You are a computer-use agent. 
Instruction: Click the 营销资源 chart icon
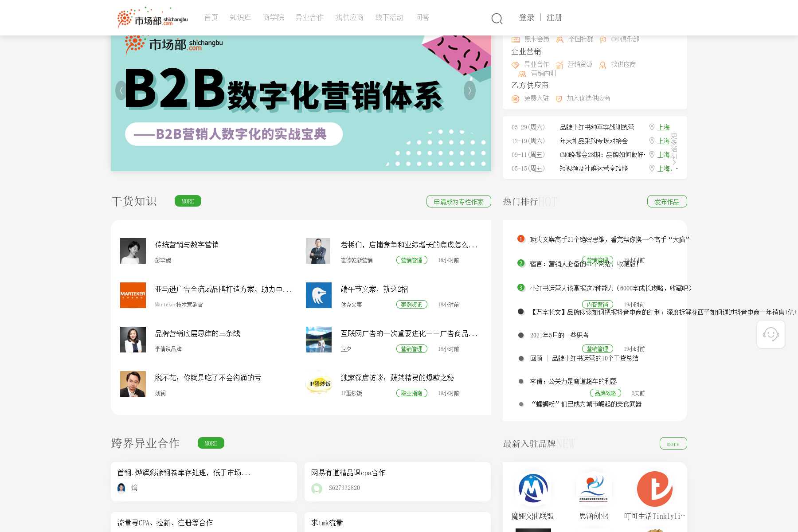pyautogui.click(x=559, y=65)
